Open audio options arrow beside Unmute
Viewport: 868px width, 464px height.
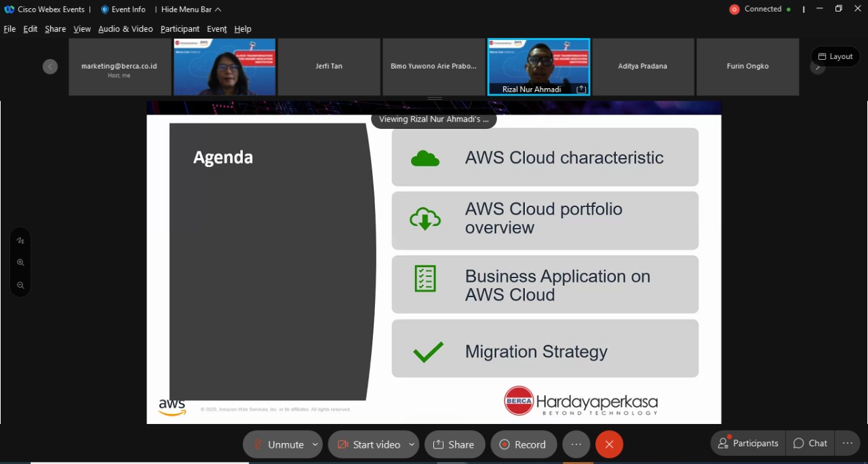tap(315, 444)
